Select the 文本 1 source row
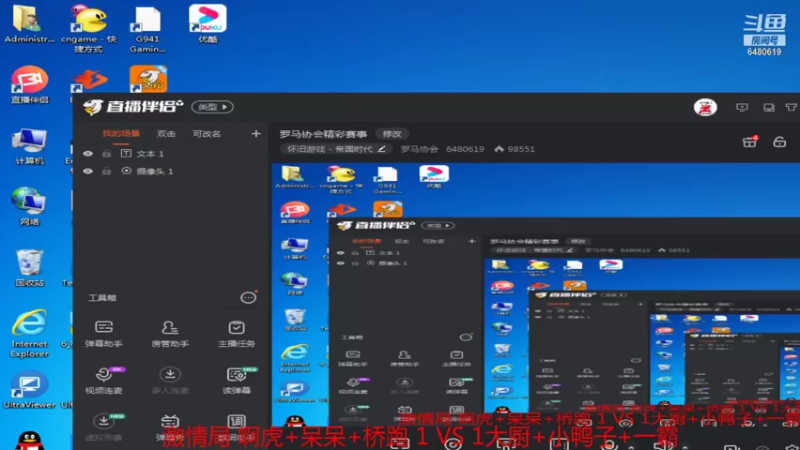 click(x=172, y=154)
